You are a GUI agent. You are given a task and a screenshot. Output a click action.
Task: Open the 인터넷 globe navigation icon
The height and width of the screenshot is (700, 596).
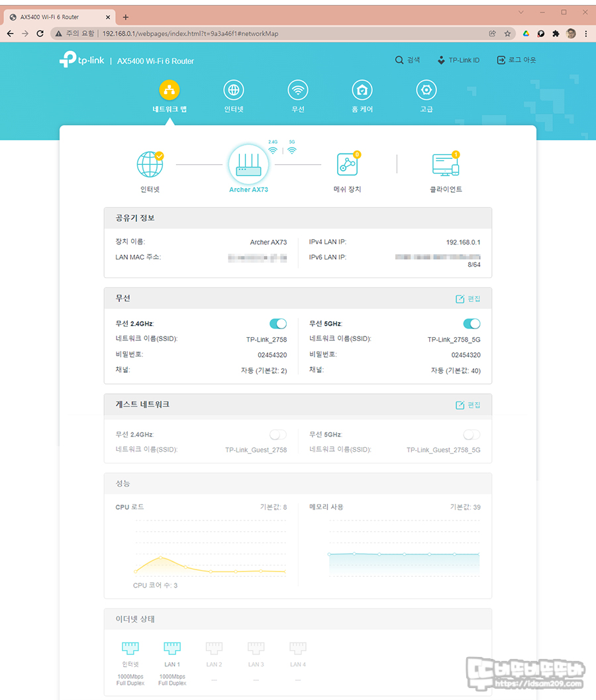(234, 90)
